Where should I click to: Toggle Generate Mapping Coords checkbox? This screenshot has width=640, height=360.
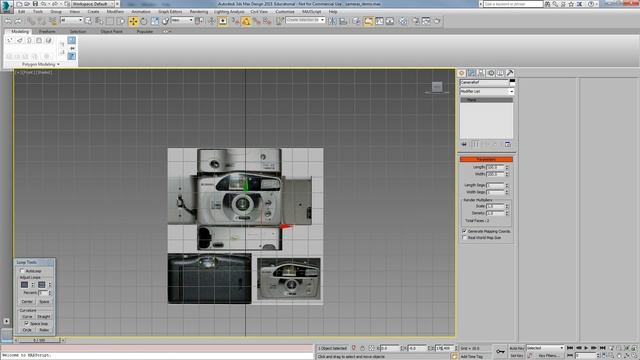464,231
